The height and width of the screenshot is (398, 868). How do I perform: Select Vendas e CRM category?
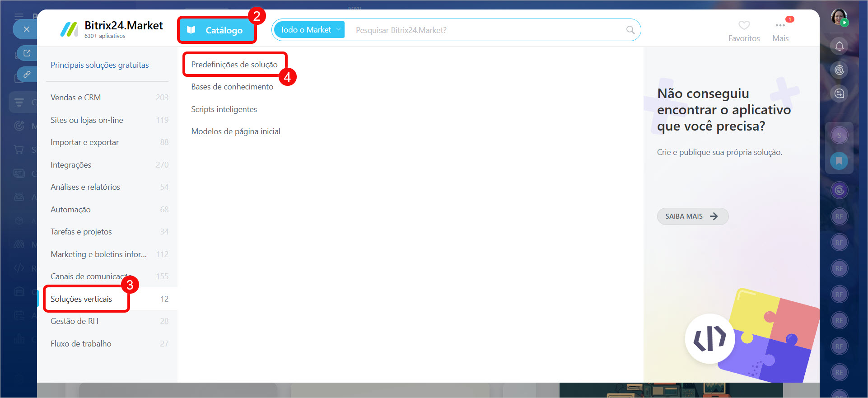[76, 98]
